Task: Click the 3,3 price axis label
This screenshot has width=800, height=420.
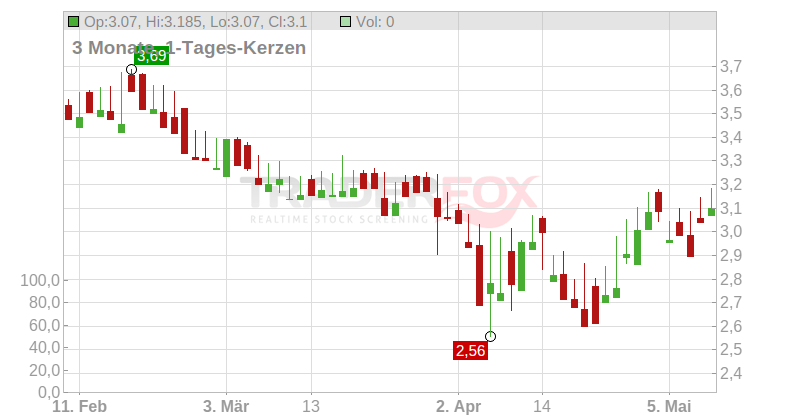Action: pyautogui.click(x=731, y=161)
